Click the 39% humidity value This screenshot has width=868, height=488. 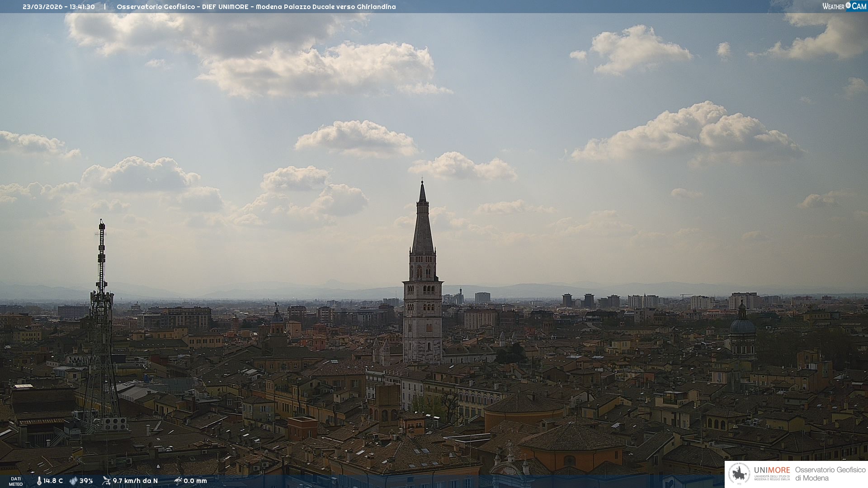(x=86, y=481)
